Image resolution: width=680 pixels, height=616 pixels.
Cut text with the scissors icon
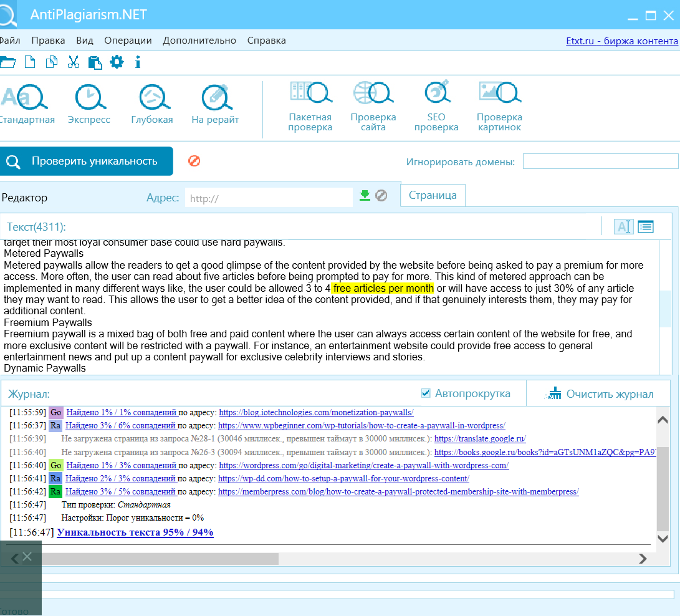[x=74, y=62]
